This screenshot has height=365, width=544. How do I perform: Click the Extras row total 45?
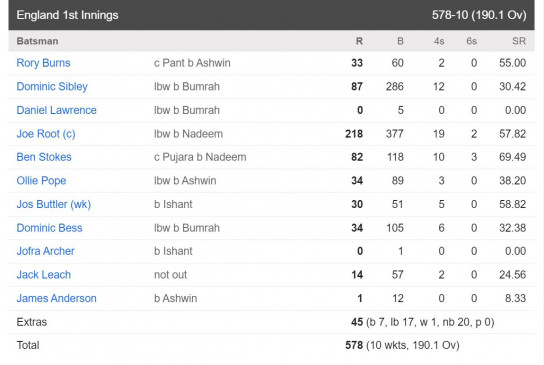point(357,322)
